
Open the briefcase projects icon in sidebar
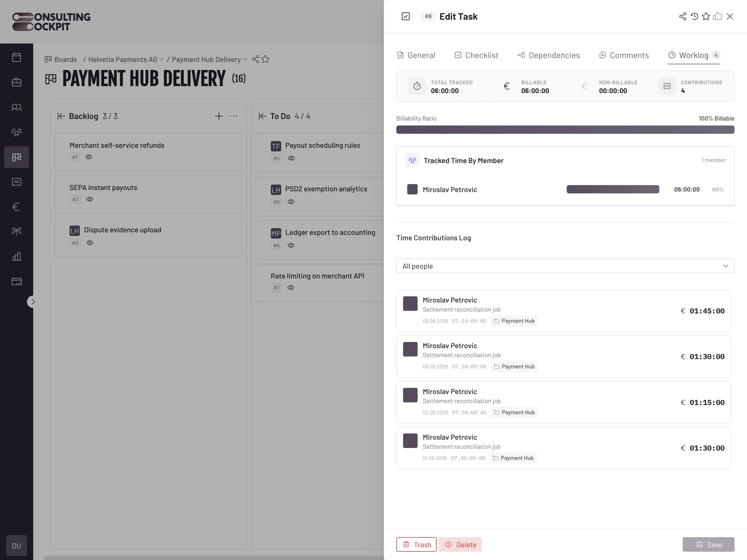pos(17,82)
